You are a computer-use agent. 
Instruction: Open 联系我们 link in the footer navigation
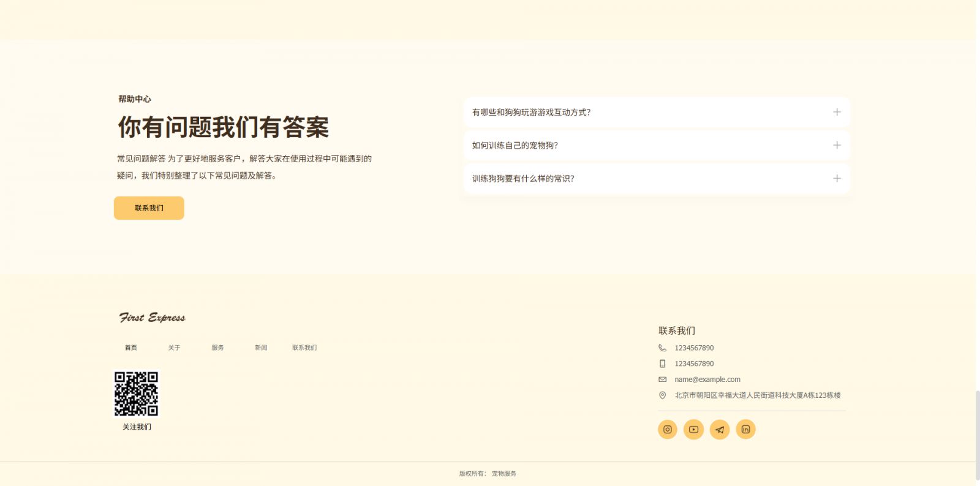pyautogui.click(x=304, y=348)
